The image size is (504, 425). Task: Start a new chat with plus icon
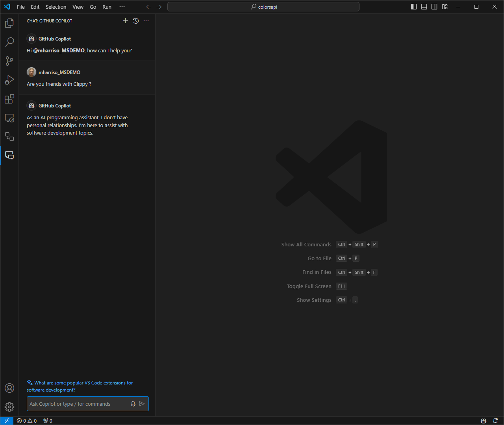(x=125, y=21)
